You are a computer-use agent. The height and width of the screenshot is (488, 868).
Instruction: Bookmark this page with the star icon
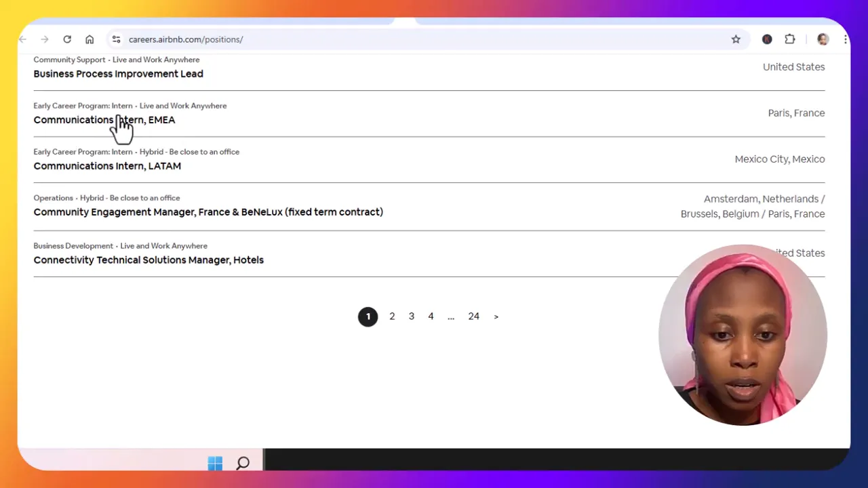[x=736, y=39]
